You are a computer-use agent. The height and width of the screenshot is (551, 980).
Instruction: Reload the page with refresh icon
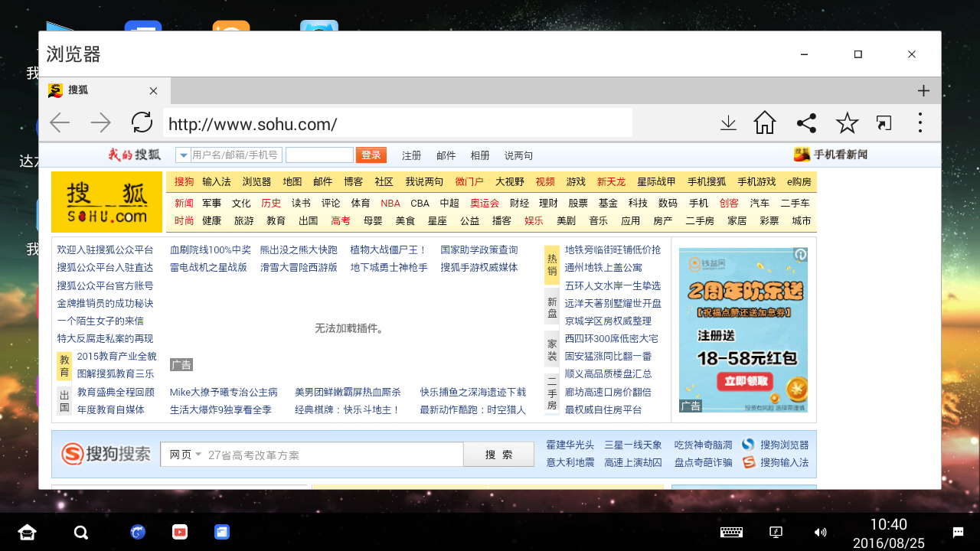click(142, 122)
